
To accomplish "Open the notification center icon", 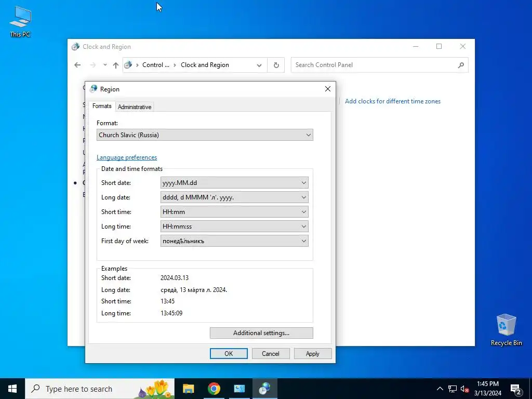I will 516,389.
